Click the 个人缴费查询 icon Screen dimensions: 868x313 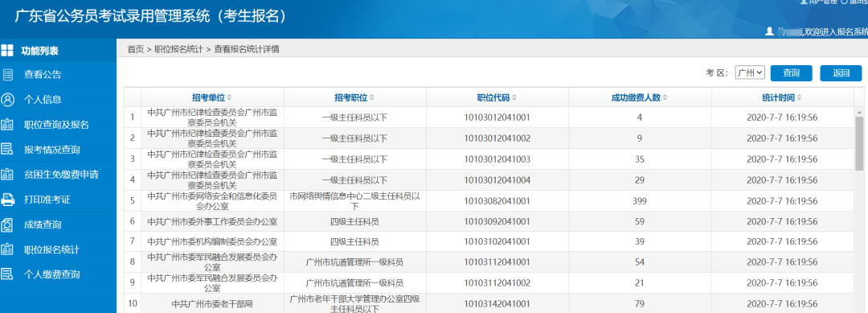coord(8,274)
